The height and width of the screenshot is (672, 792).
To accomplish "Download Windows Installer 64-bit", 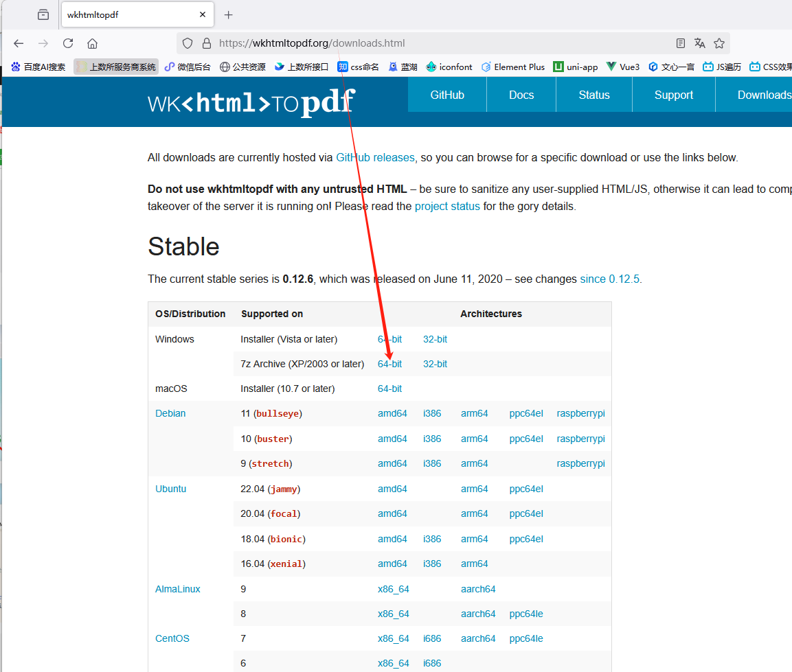I will tap(389, 339).
